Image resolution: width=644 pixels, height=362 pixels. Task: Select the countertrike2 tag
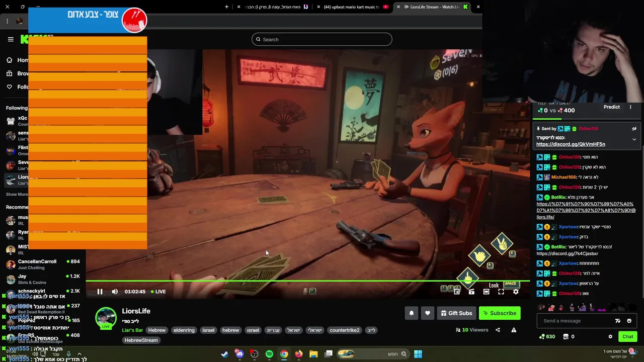pos(345,330)
